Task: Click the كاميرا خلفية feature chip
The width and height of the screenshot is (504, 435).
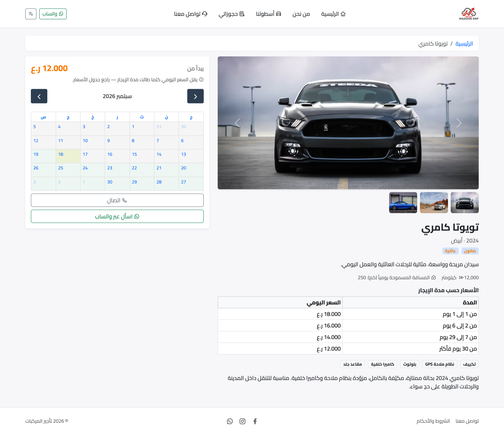Action: click(382, 364)
